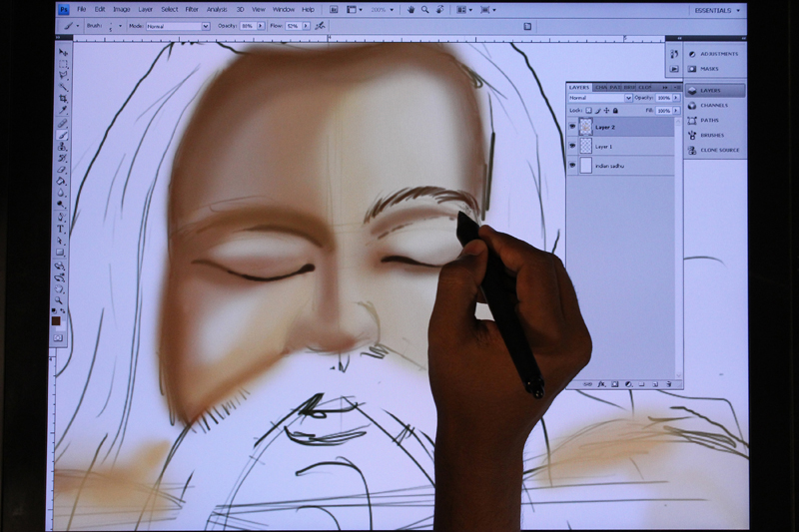The width and height of the screenshot is (799, 532).
Task: Open the Filter menu
Action: [192, 9]
